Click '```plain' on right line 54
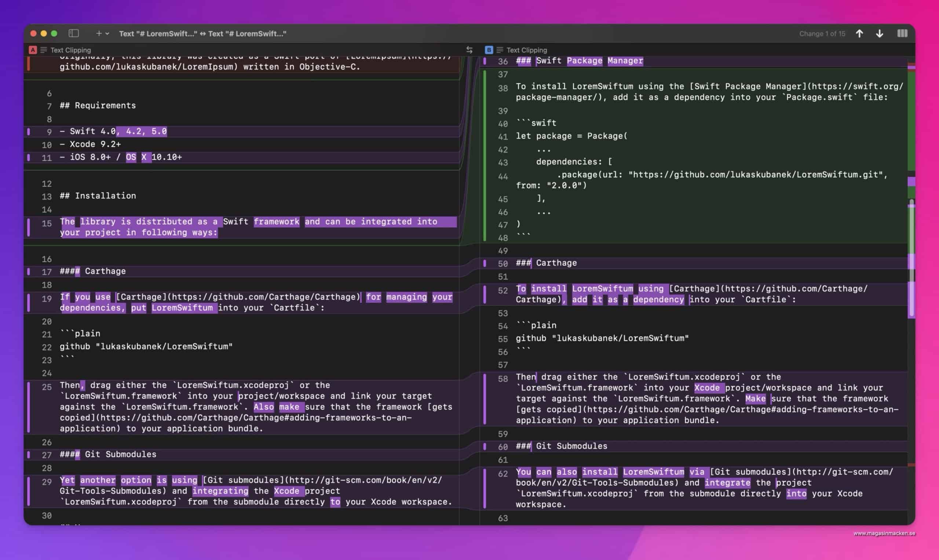Screen dimensions: 939x560 [536, 325]
